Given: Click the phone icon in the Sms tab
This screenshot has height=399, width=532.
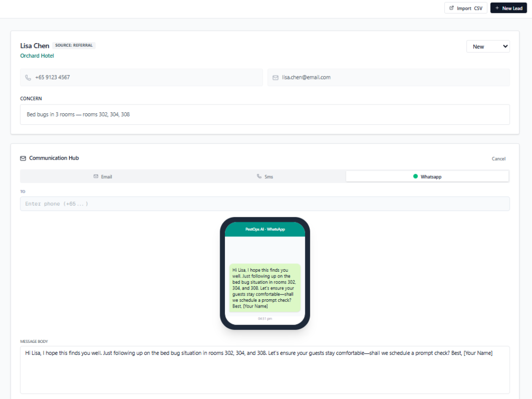Looking at the screenshot, I should pyautogui.click(x=259, y=177).
